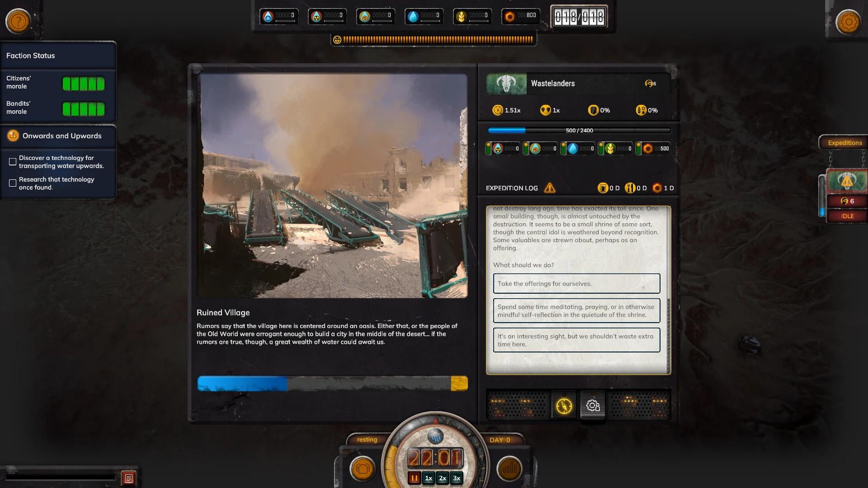
Task: Click the clock/timer icon in expedition panel
Action: (x=564, y=405)
